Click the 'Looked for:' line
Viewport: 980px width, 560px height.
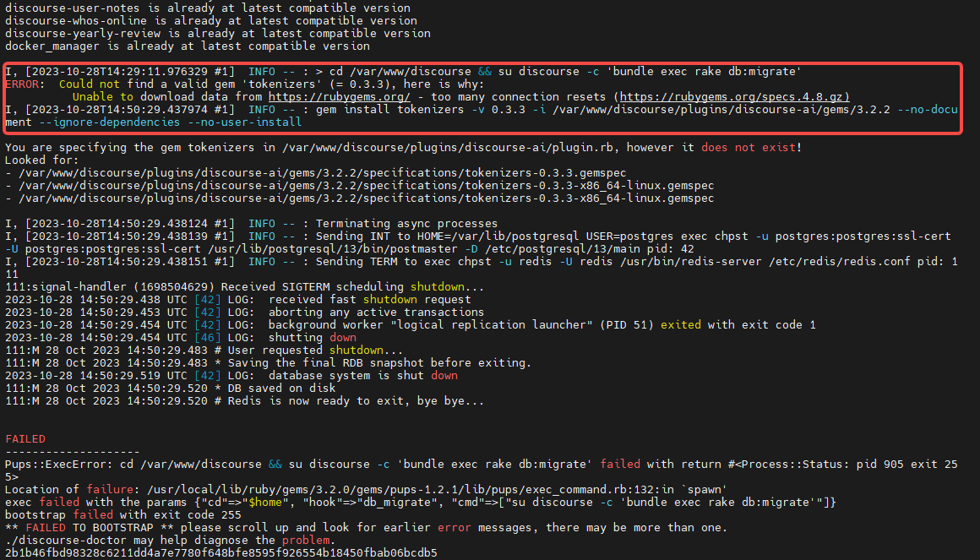(42, 160)
